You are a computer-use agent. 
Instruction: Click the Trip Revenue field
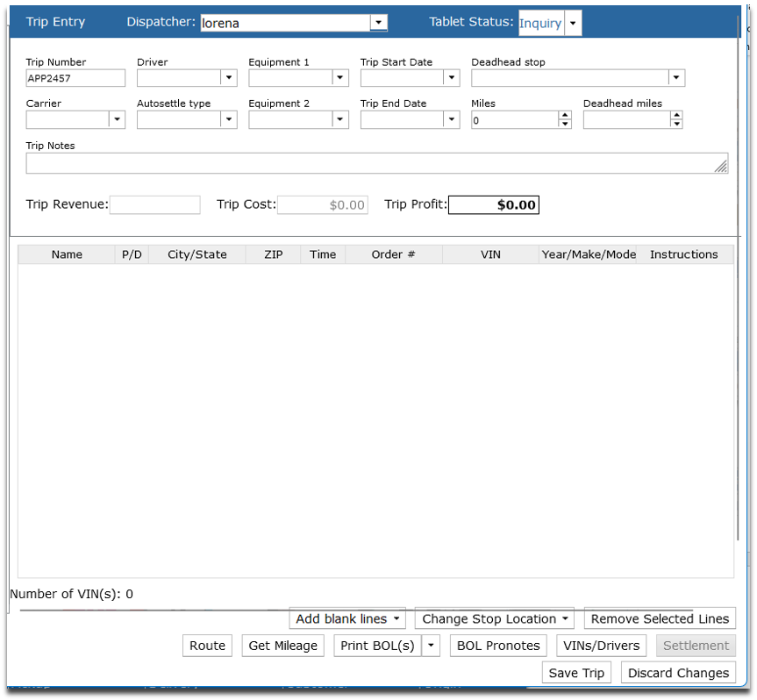(x=155, y=204)
